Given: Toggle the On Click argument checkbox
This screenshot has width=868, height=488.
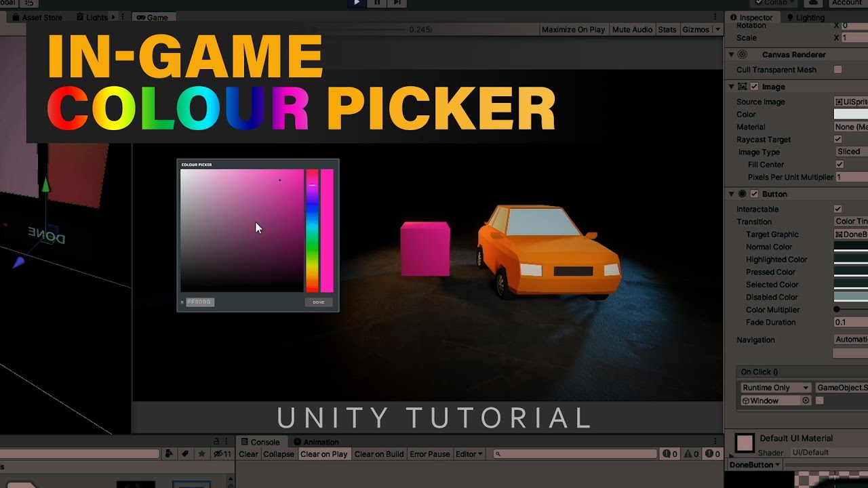Looking at the screenshot, I should 820,401.
